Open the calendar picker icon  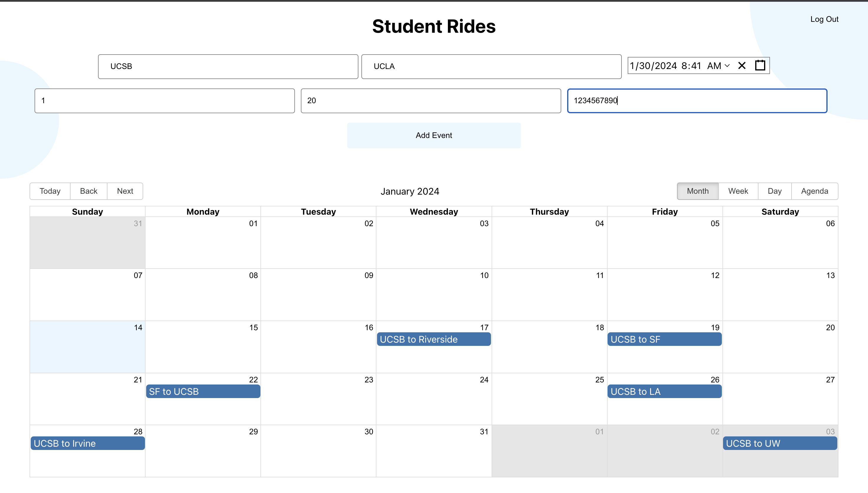click(760, 65)
